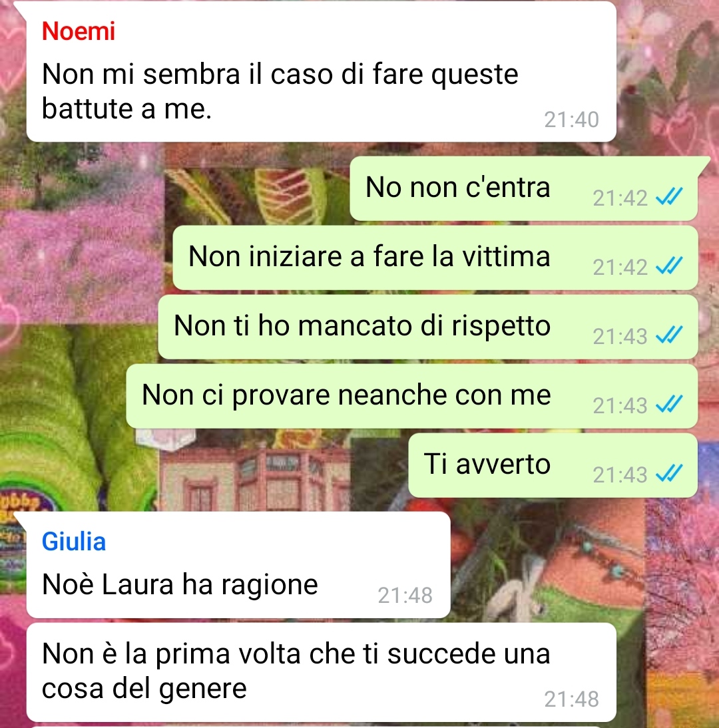Tap the read ticks on "Ti avverto"

pos(669,473)
